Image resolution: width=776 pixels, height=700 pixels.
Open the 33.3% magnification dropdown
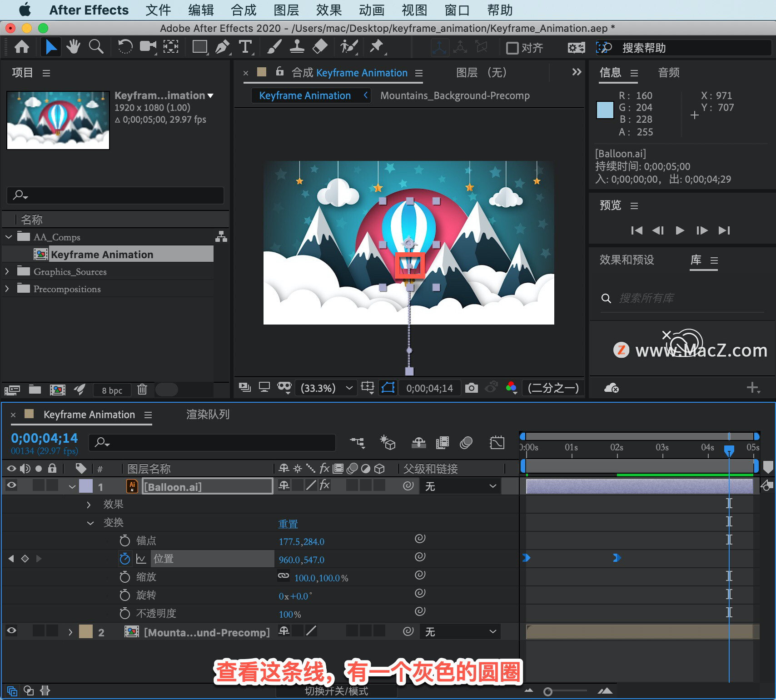tap(326, 388)
